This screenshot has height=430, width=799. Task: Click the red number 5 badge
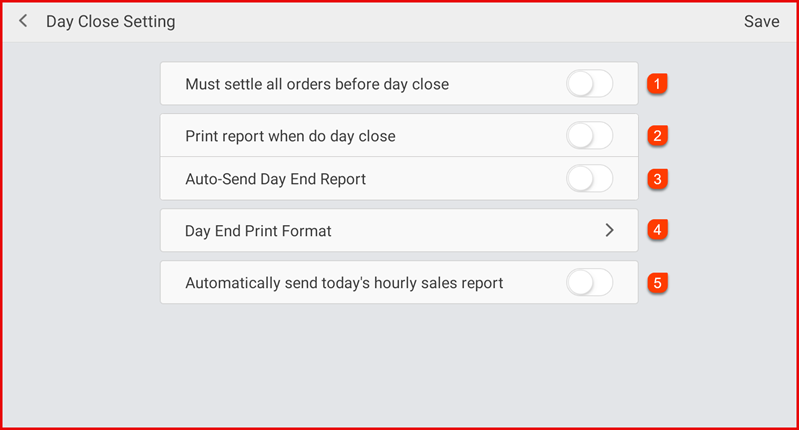(656, 283)
